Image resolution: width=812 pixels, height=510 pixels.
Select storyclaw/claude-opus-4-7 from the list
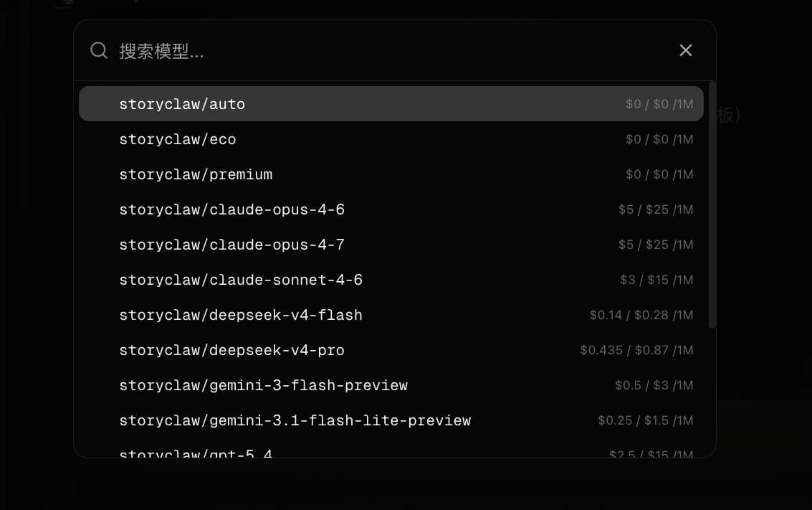[x=391, y=245]
